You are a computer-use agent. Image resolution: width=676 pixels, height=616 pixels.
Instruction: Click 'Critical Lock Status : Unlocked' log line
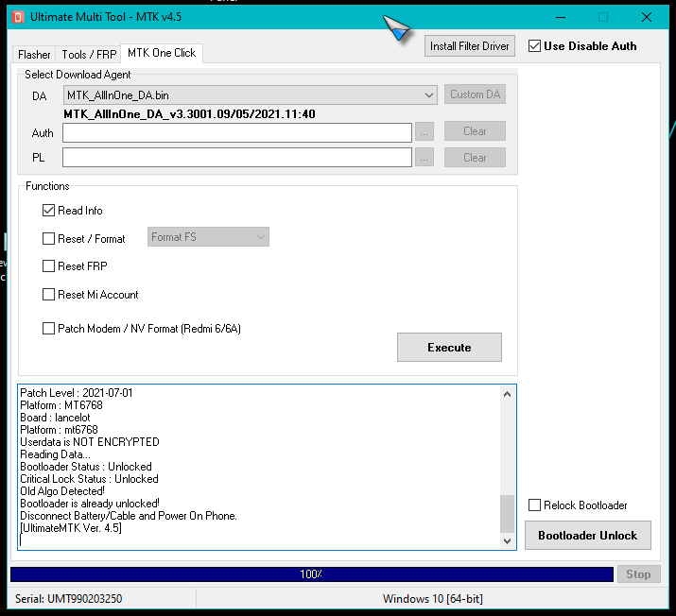(x=89, y=479)
